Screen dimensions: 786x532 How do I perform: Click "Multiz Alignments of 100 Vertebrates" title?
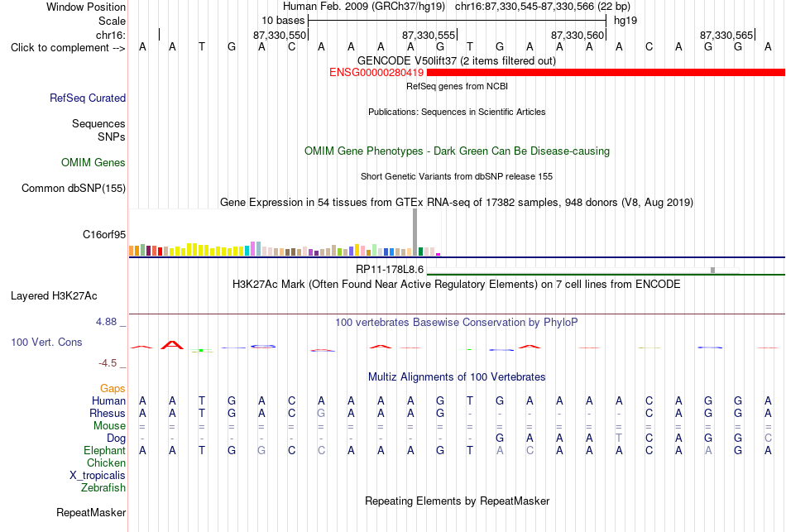(457, 377)
